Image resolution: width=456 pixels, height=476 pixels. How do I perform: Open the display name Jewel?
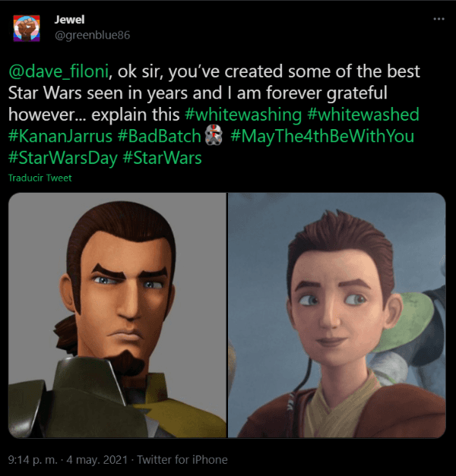coord(69,20)
